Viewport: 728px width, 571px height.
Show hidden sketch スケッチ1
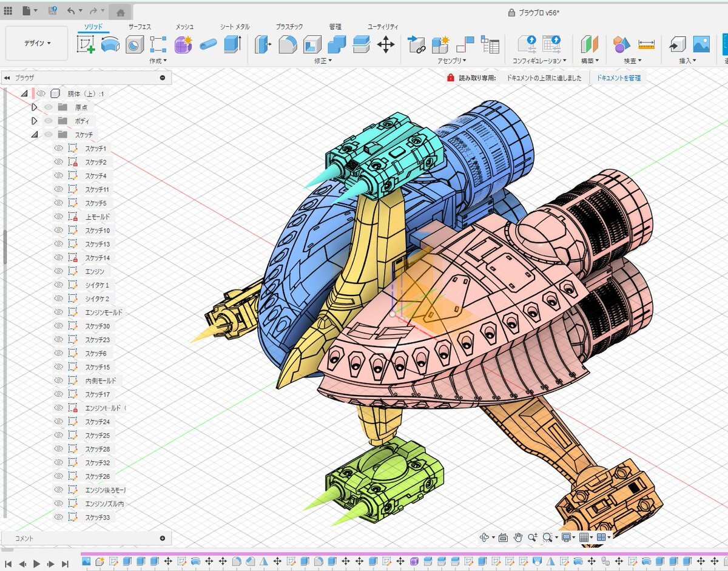[x=59, y=149]
